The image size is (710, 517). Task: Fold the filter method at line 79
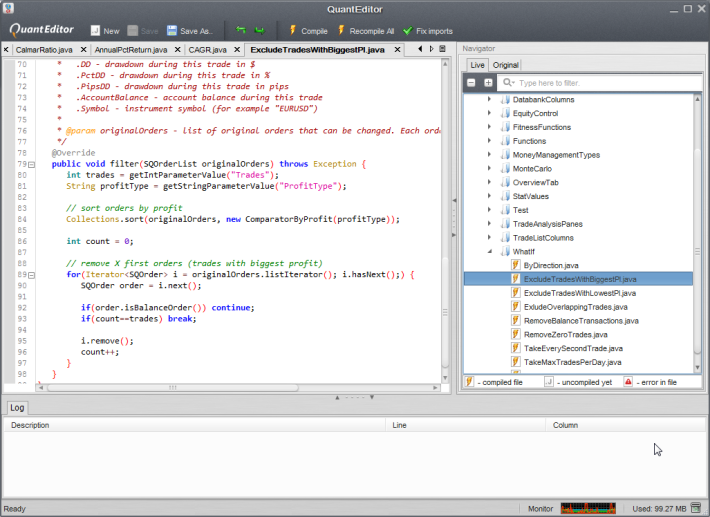[31, 164]
